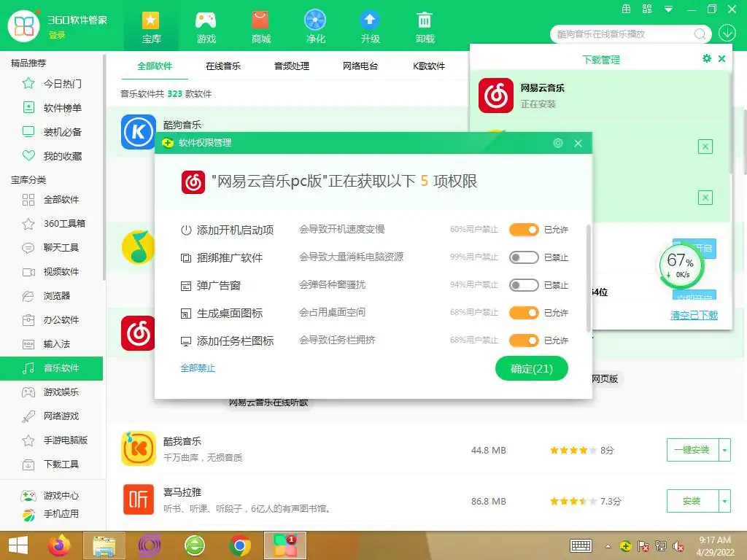Open the 宝库 star icon tab
The width and height of the screenshot is (747, 560).
[151, 27]
